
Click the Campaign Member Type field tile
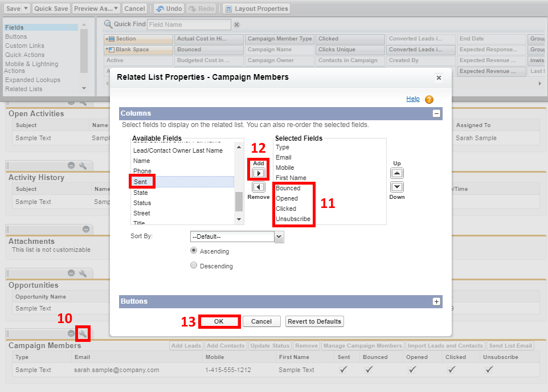[x=280, y=39]
